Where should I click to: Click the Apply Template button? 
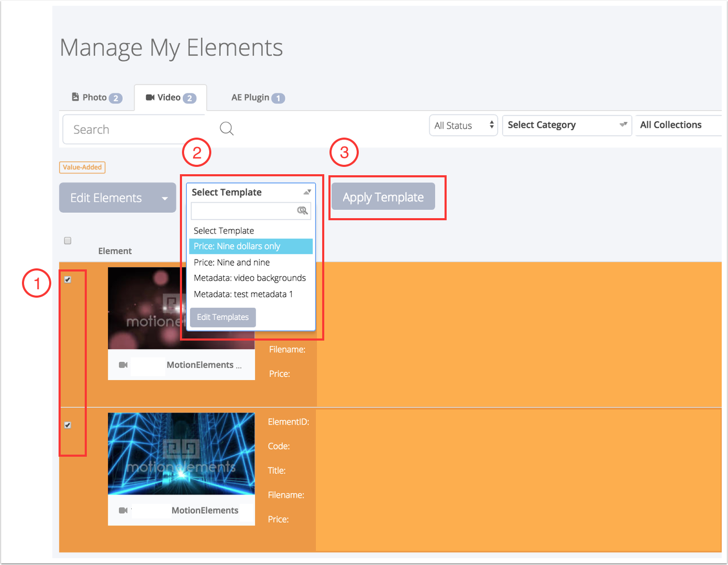383,197
